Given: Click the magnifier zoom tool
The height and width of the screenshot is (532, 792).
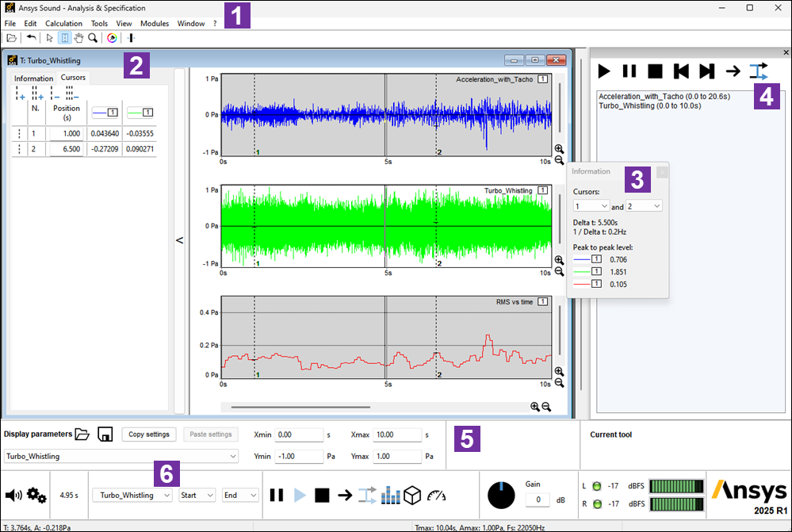Looking at the screenshot, I should [93, 37].
